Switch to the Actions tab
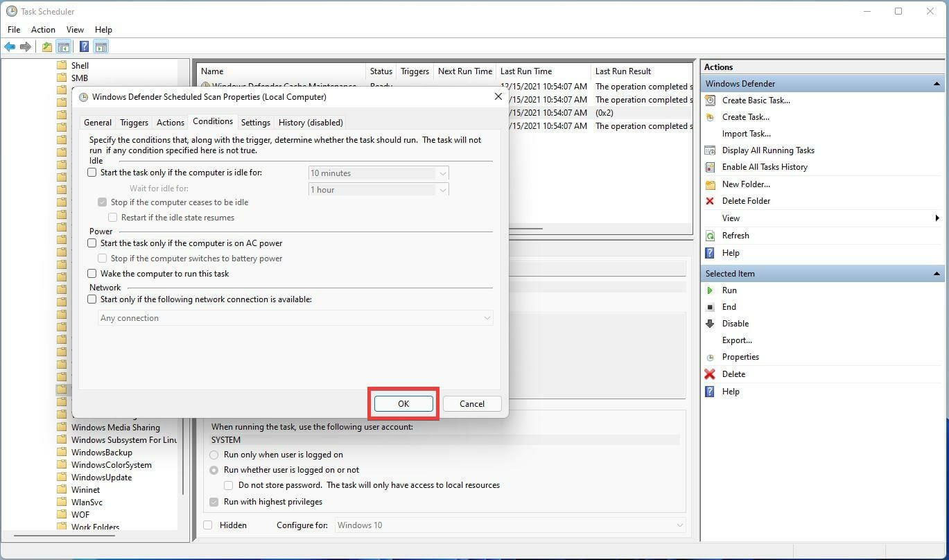The height and width of the screenshot is (560, 949). pyautogui.click(x=171, y=123)
